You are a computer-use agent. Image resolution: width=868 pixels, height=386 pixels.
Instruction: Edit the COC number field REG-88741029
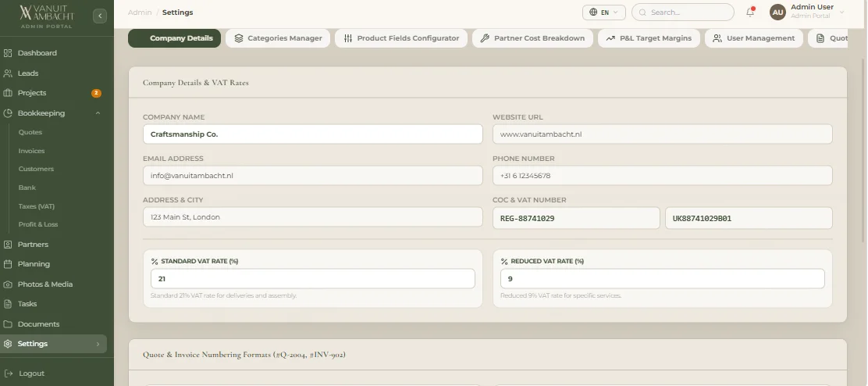[576, 218]
